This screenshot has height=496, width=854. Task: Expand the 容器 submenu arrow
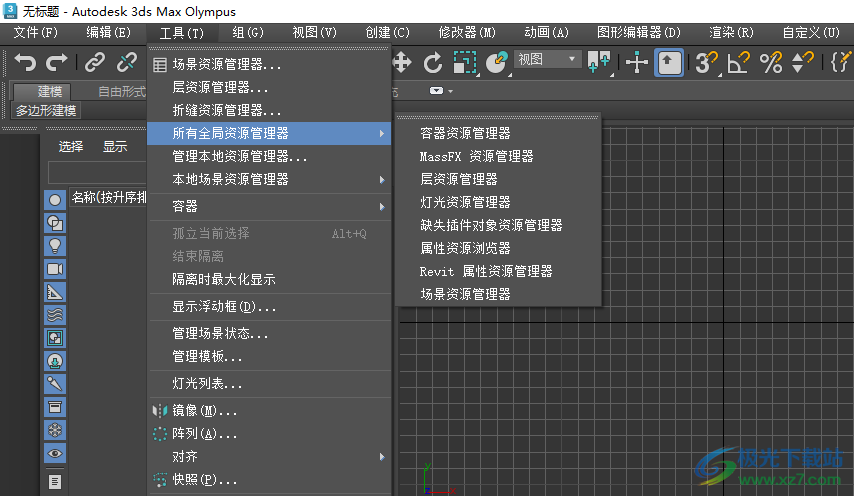pos(382,206)
